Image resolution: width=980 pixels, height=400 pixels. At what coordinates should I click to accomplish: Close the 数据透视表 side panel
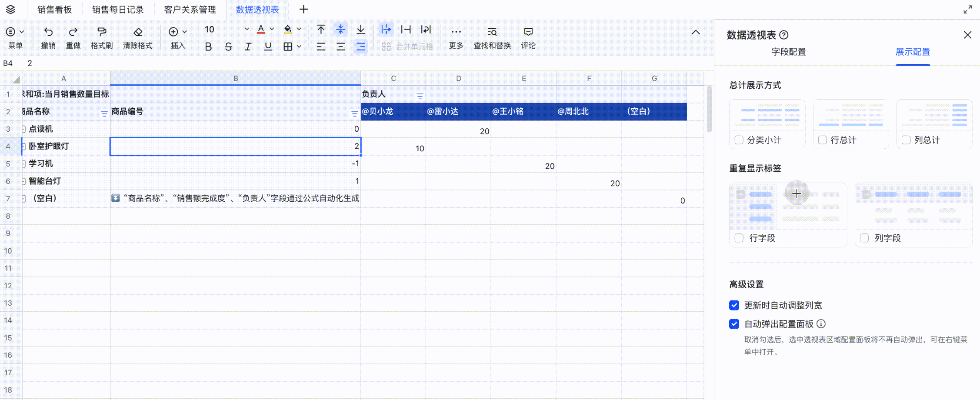pos(967,35)
